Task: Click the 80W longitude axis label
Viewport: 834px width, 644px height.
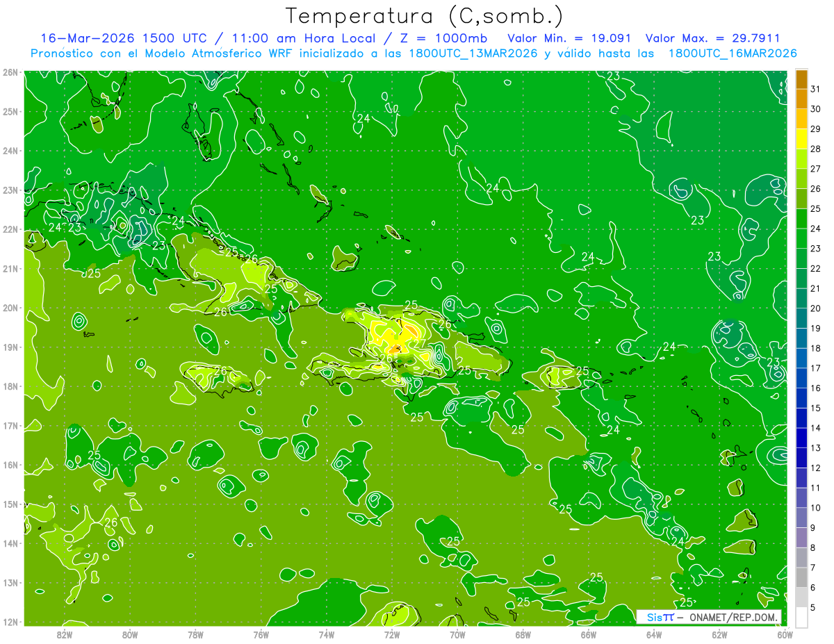Action: [x=130, y=634]
